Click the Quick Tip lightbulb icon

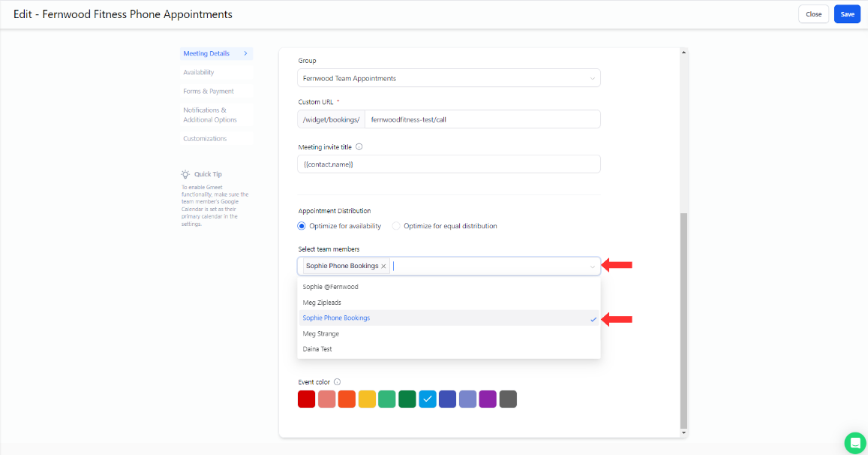point(185,174)
